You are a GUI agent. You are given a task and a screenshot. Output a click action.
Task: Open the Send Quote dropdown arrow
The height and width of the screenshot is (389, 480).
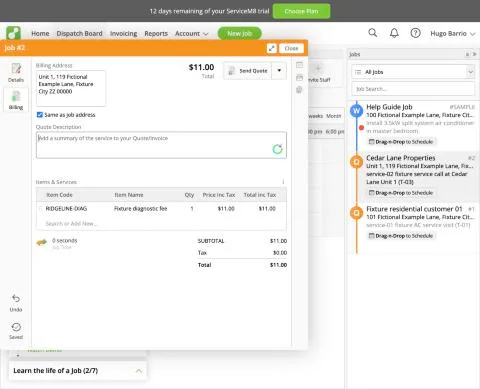point(279,71)
